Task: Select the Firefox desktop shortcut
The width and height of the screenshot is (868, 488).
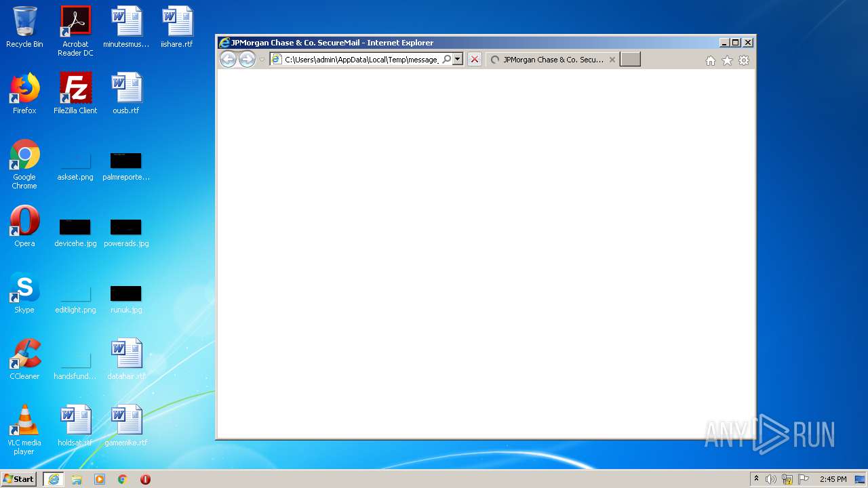Action: (24, 94)
